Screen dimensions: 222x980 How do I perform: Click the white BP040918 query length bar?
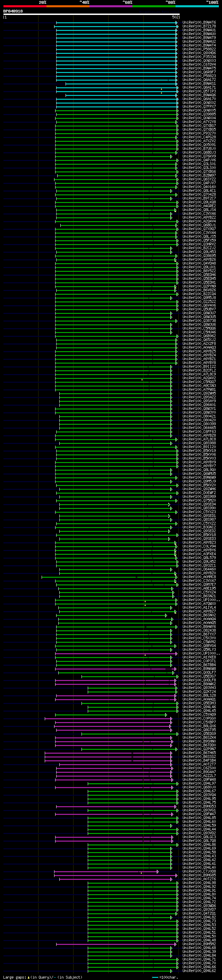pyautogui.click(x=92, y=14)
